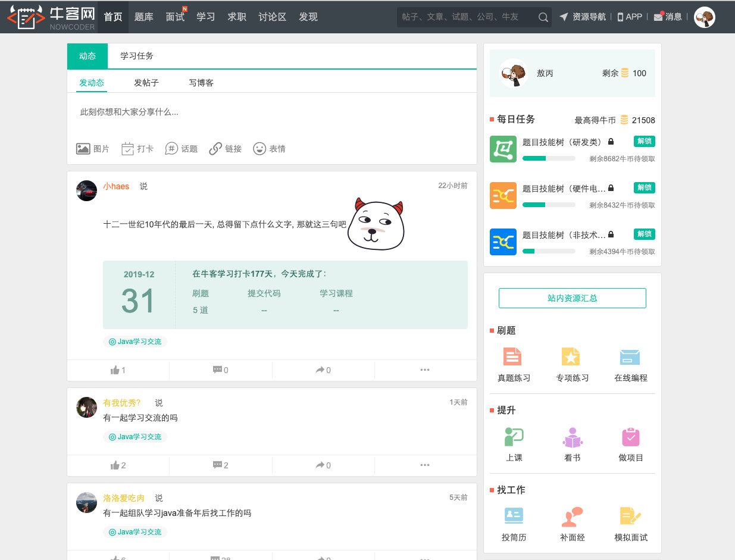Click the 研发类 skill tree green icon

click(503, 149)
